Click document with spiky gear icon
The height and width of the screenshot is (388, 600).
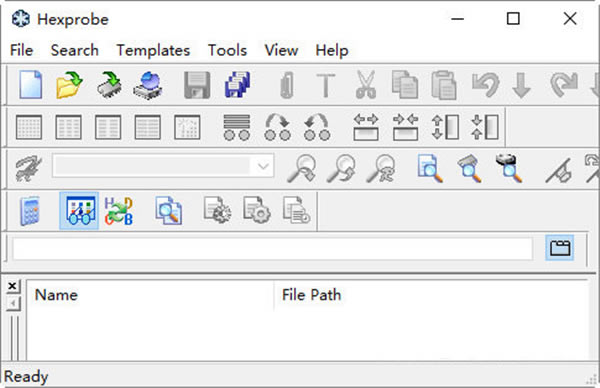218,210
